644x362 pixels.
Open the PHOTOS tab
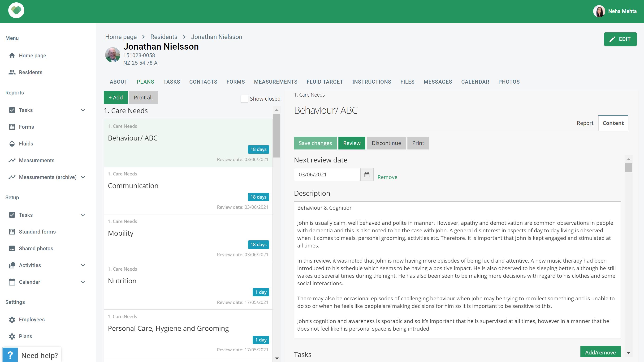pos(509,82)
